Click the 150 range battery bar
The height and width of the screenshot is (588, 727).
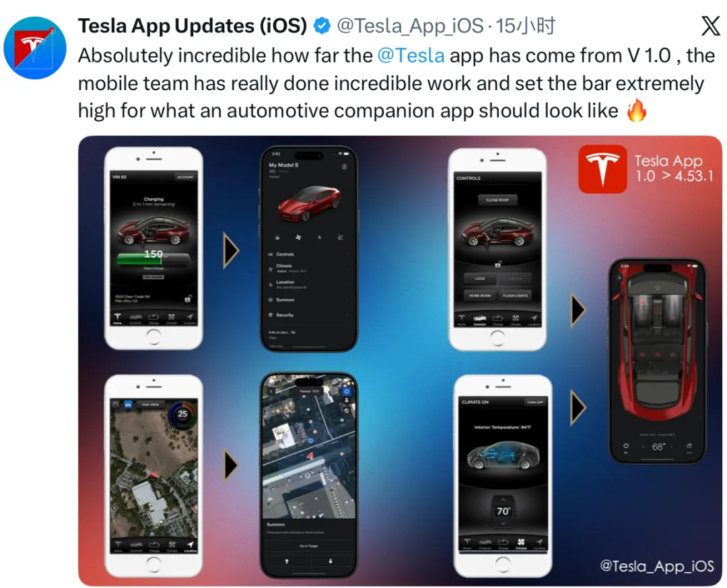(153, 258)
